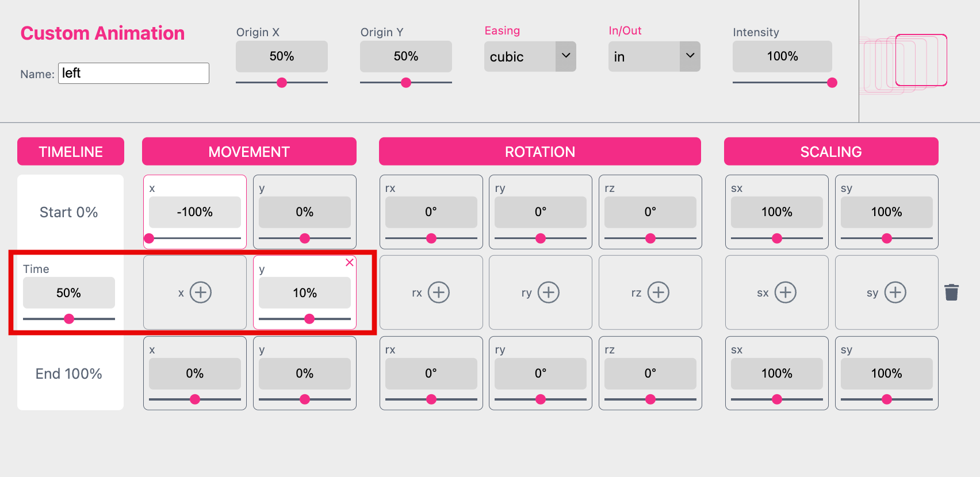The height and width of the screenshot is (477, 980).
Task: Open the In/Out dropdown
Action: 654,56
